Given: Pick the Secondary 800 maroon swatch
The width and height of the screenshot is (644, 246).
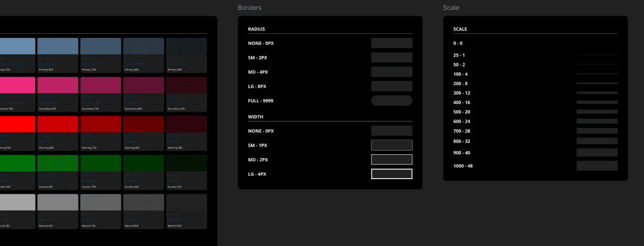Looking at the screenshot, I should point(144,85).
